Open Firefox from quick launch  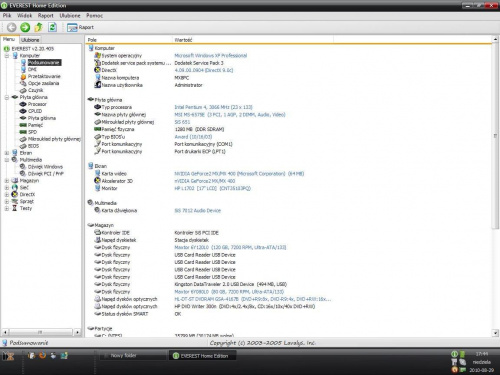pos(42,356)
